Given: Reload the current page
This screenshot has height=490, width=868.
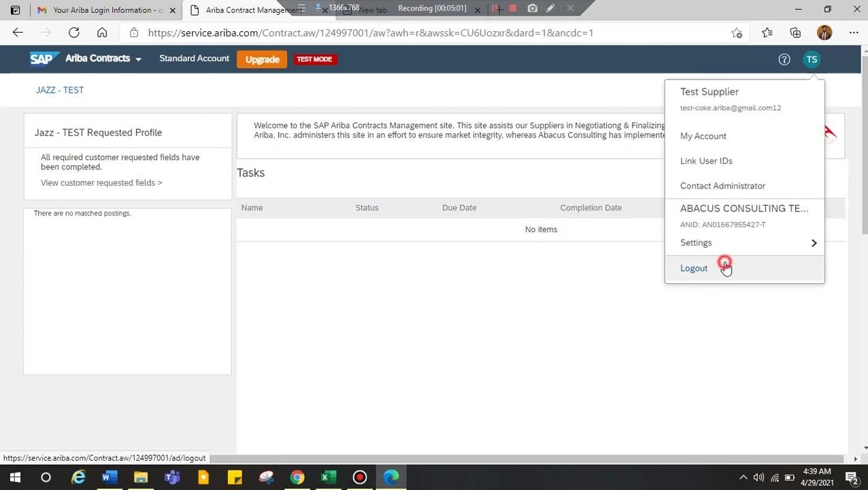Looking at the screenshot, I should coord(74,33).
